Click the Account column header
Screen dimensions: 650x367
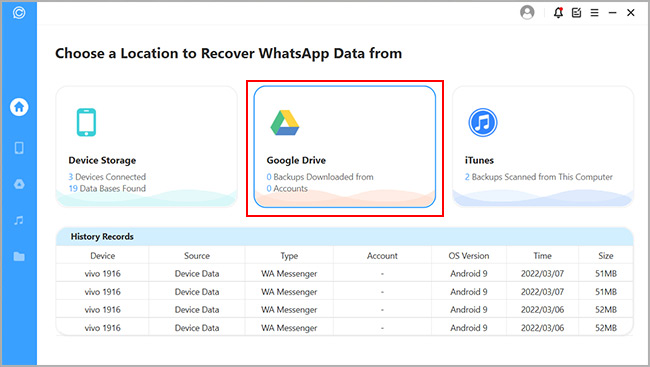[x=382, y=255]
